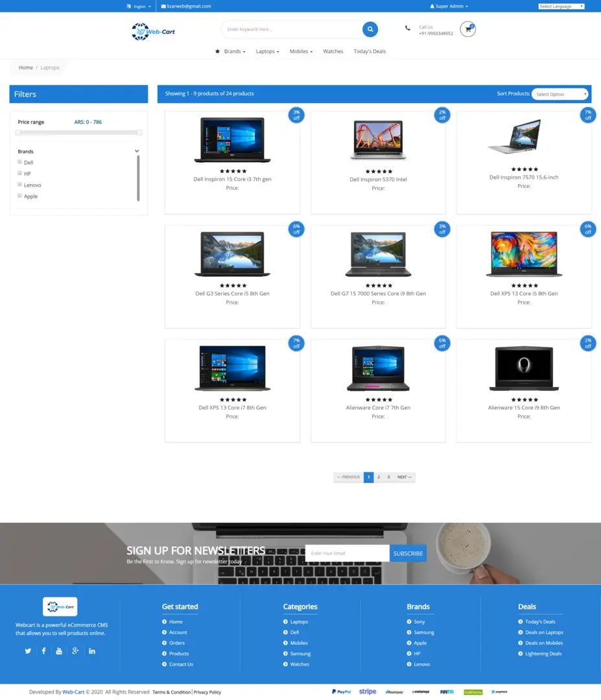
Task: Go to Home in the breadcrumb
Action: pyautogui.click(x=26, y=67)
